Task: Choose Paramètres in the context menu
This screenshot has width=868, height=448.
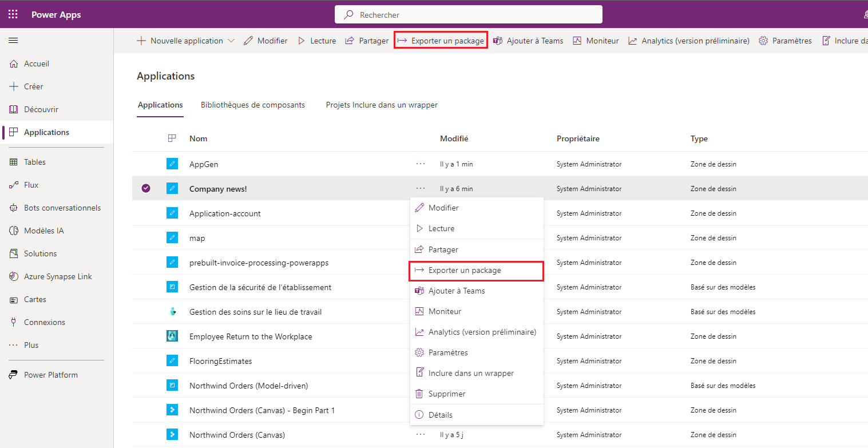Action: click(477, 352)
